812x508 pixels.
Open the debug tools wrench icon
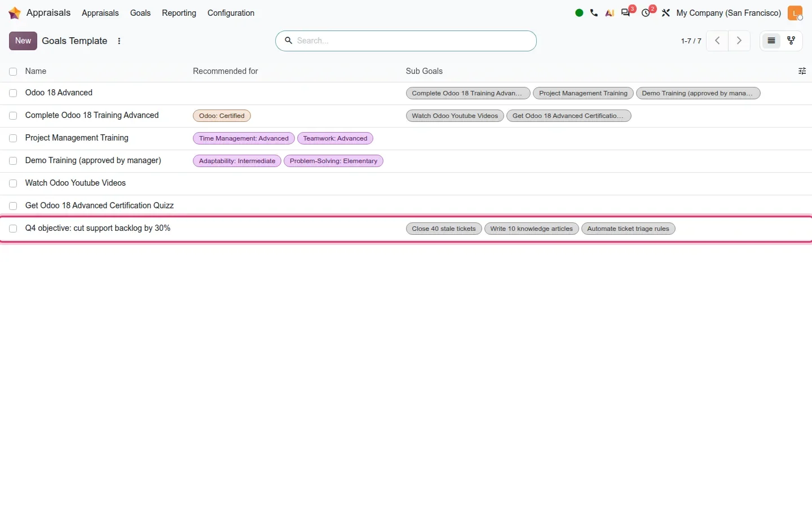(x=666, y=13)
